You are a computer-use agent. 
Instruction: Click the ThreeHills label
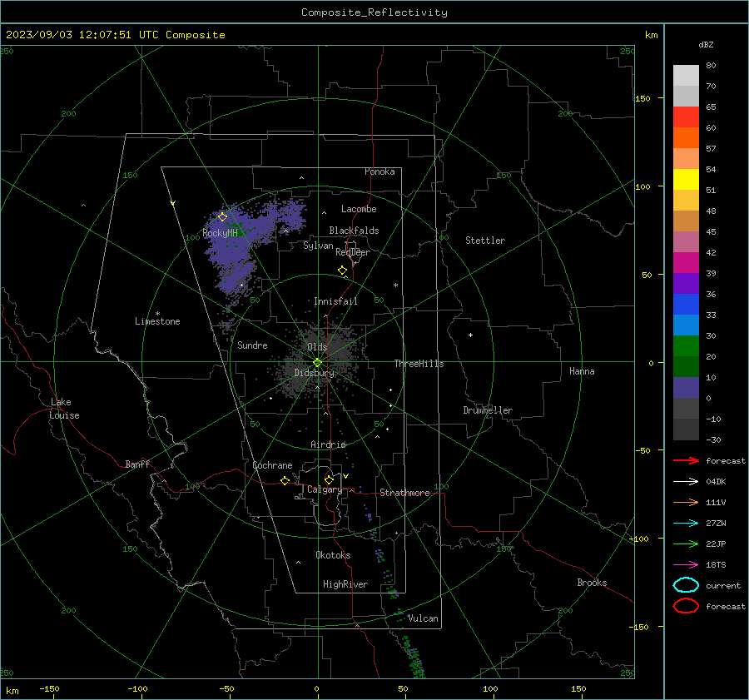click(419, 364)
